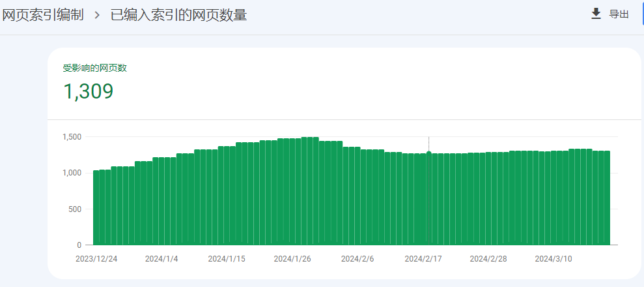The height and width of the screenshot is (287, 644).
Task: Click the 0 y-axis label
Action: click(79, 245)
